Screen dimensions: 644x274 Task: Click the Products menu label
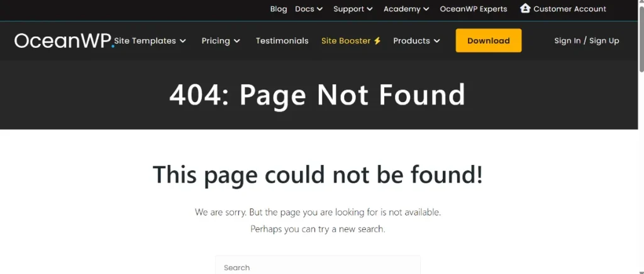[x=411, y=41]
